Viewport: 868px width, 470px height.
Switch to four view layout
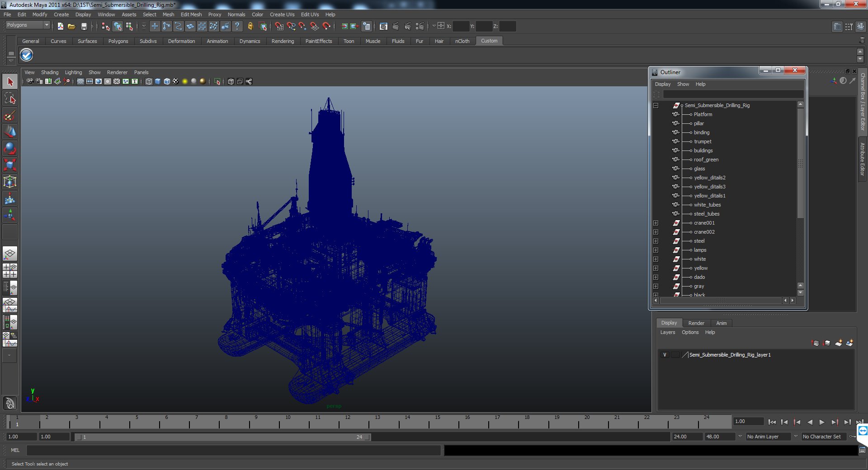tap(10, 271)
